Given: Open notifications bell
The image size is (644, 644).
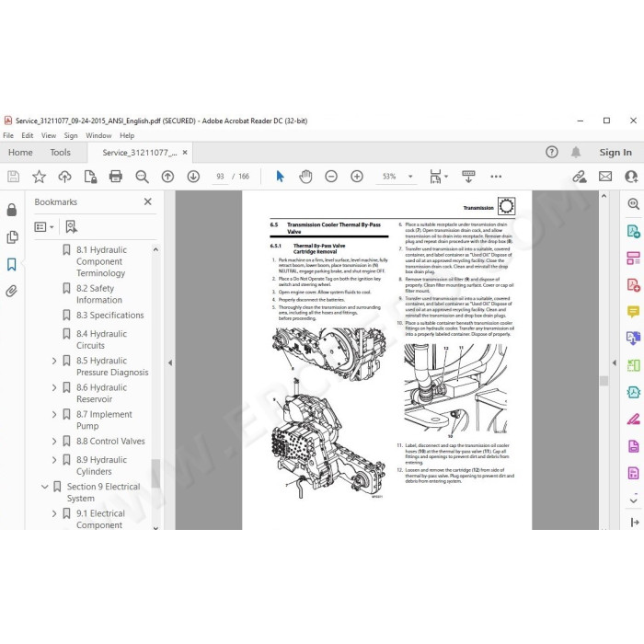Looking at the screenshot, I should pyautogui.click(x=576, y=153).
